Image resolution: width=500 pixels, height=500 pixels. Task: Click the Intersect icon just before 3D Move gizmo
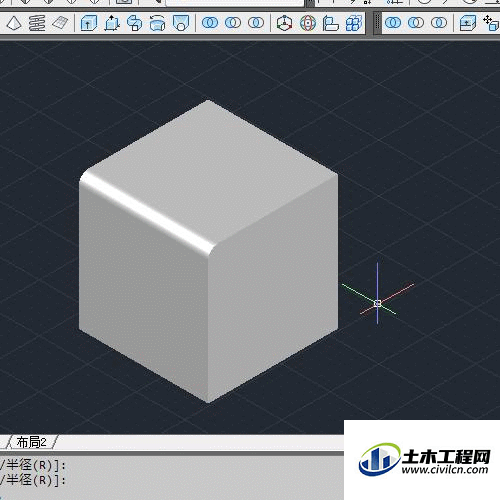point(256,23)
